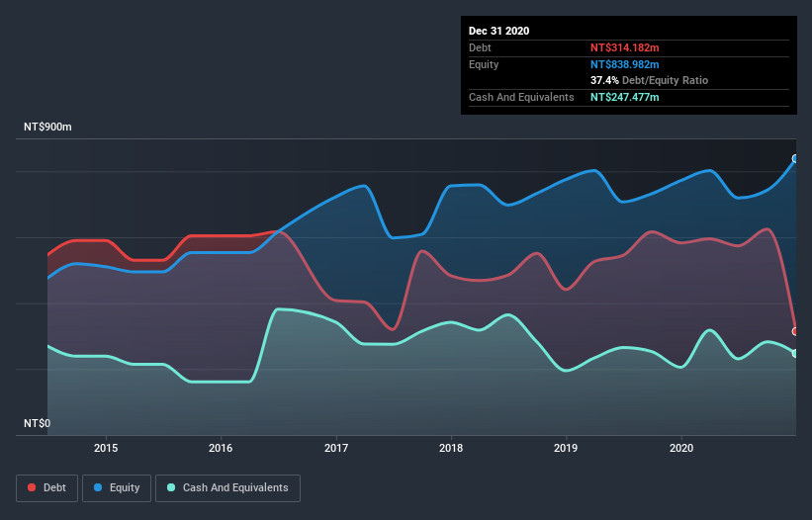Click the 2017 x-axis label

click(336, 448)
